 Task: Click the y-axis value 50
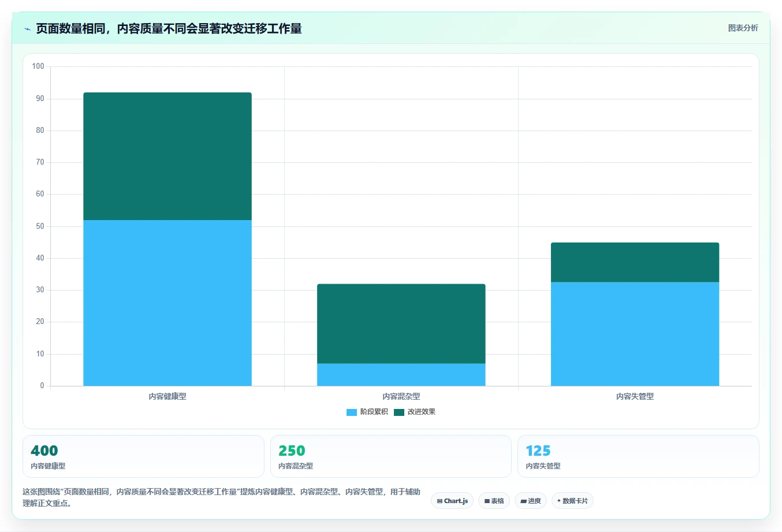(x=40, y=226)
